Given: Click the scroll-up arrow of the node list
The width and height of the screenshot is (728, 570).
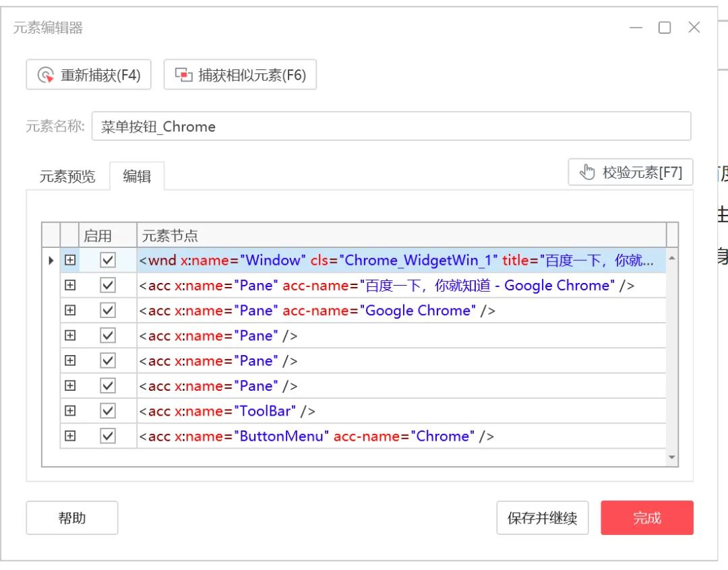Looking at the screenshot, I should click(x=671, y=258).
